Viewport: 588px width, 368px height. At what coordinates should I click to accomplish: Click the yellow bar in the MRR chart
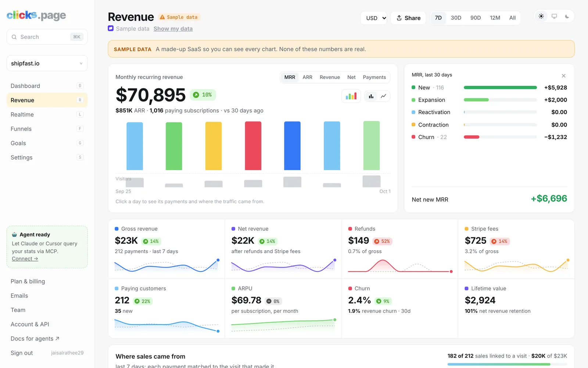tap(214, 146)
